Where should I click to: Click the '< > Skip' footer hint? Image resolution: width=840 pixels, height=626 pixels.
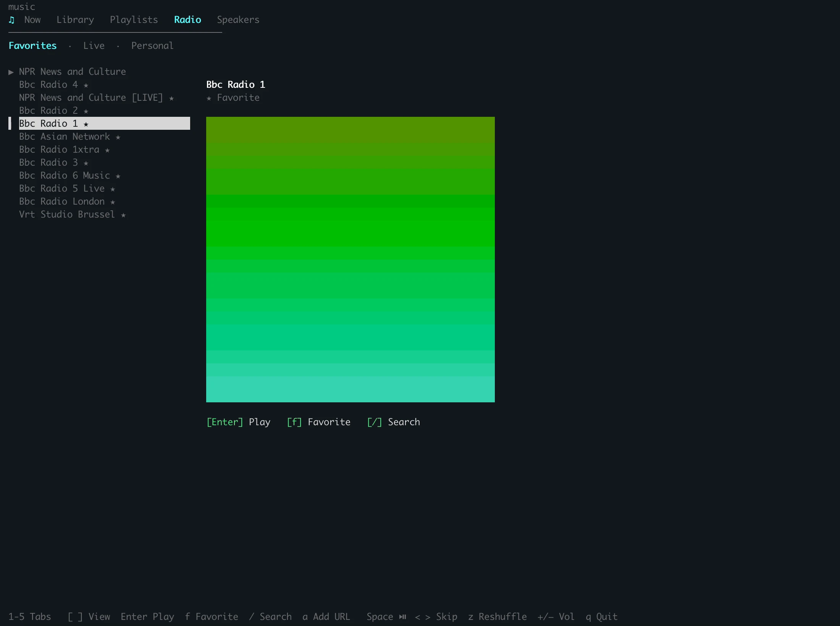coord(436,617)
